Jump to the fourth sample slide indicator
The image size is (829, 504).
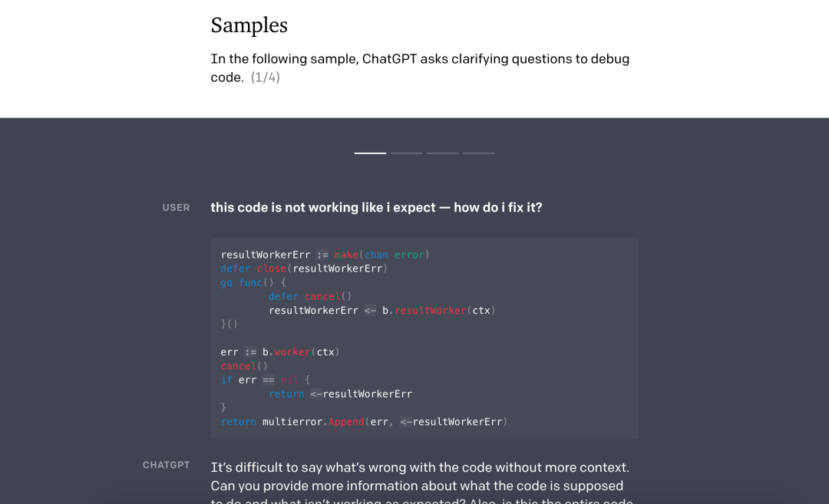[478, 153]
